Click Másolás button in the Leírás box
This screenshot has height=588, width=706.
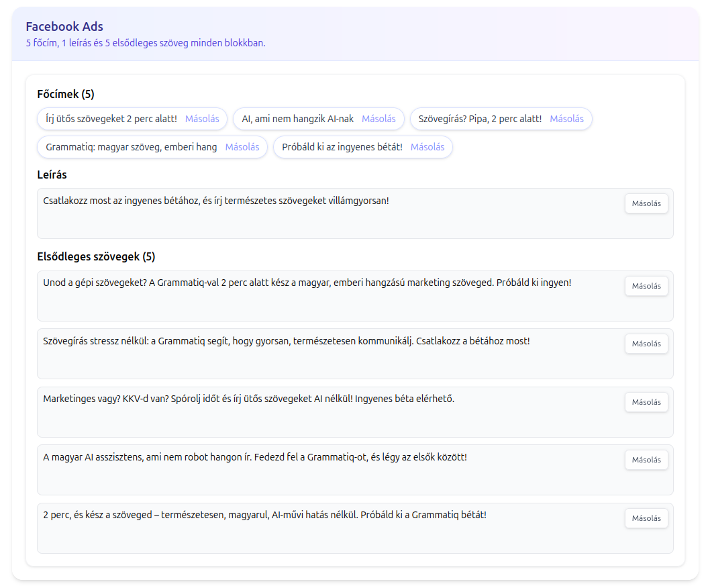pos(646,203)
